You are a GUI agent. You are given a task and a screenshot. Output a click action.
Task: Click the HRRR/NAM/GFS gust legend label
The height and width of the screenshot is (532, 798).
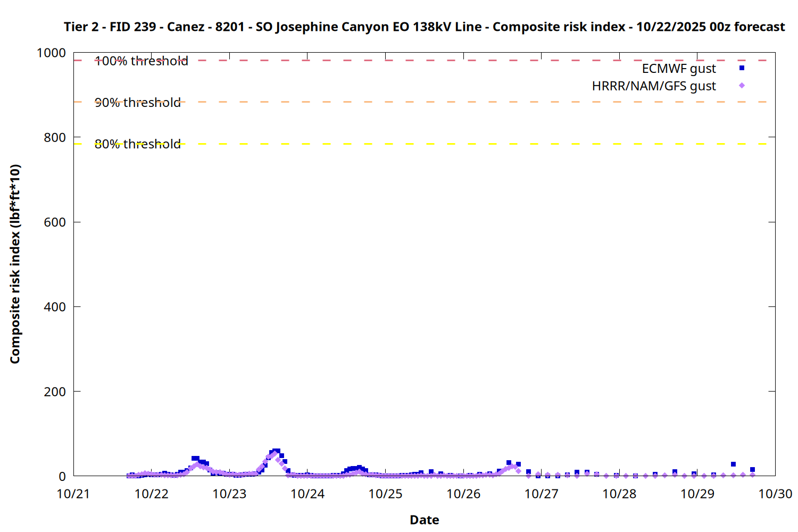click(x=654, y=86)
